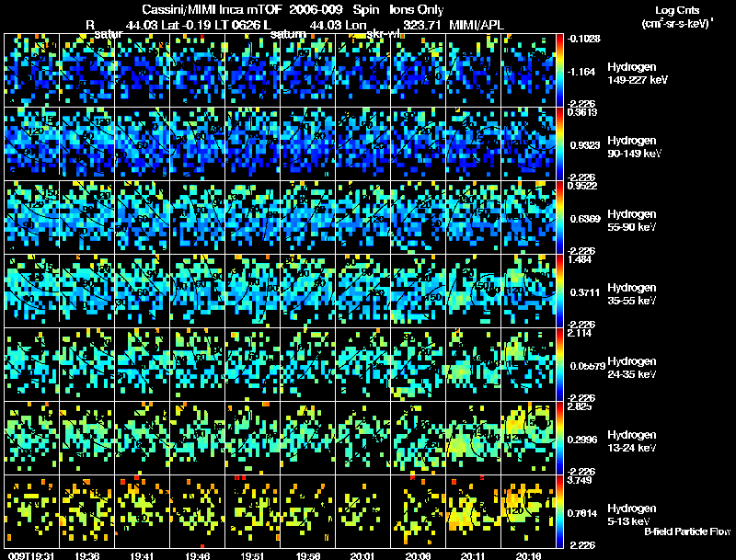Click the color bar beside Hydrogen 35-55 keV
The height and width of the screenshot is (560, 736).
[559, 291]
